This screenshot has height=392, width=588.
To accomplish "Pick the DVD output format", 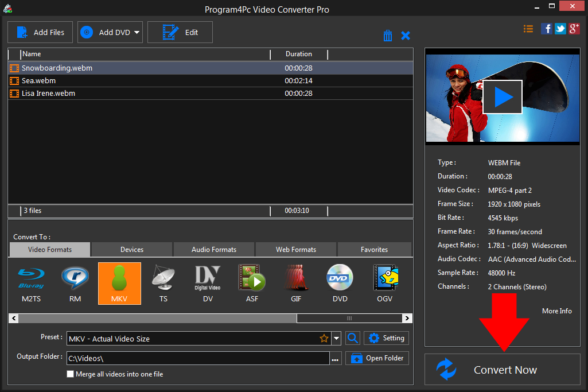I will click(340, 283).
